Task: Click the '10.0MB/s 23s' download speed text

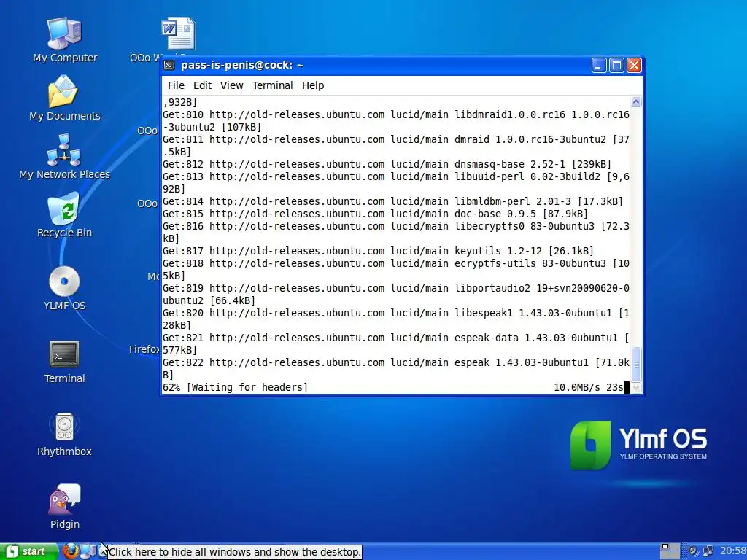Action: pos(589,387)
